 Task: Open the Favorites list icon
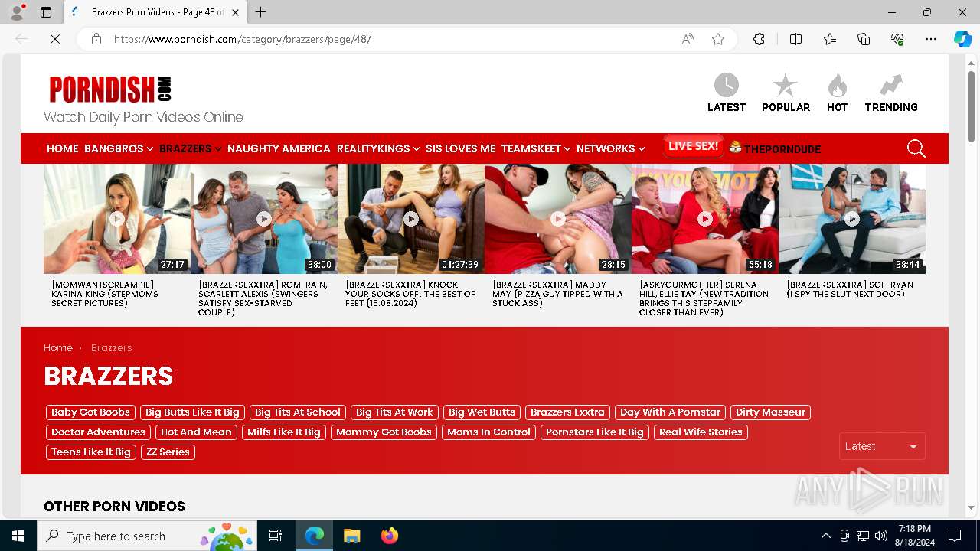point(830,39)
